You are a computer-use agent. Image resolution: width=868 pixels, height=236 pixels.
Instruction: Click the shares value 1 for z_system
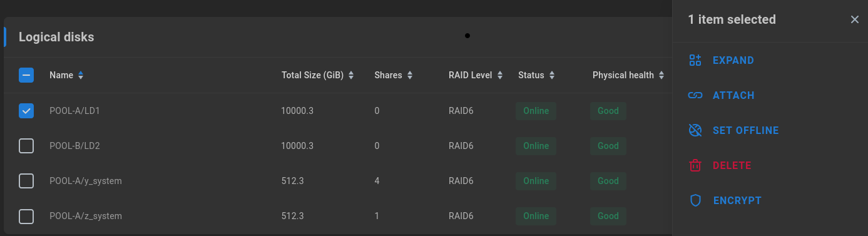(x=377, y=216)
